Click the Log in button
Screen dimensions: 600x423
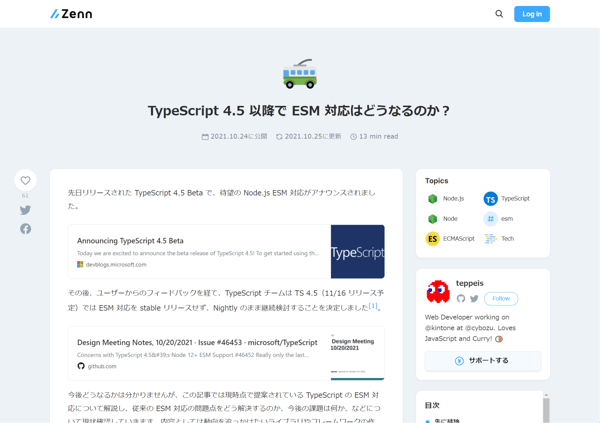pyautogui.click(x=532, y=14)
